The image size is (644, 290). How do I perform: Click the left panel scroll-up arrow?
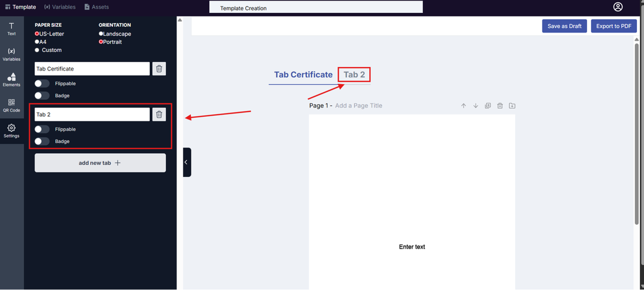[180, 20]
